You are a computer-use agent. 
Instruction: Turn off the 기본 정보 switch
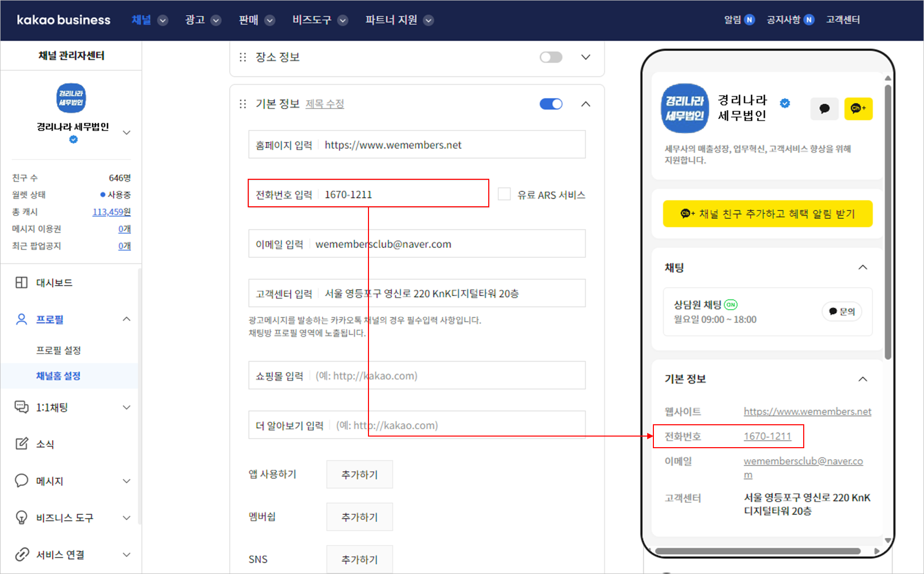pos(551,104)
